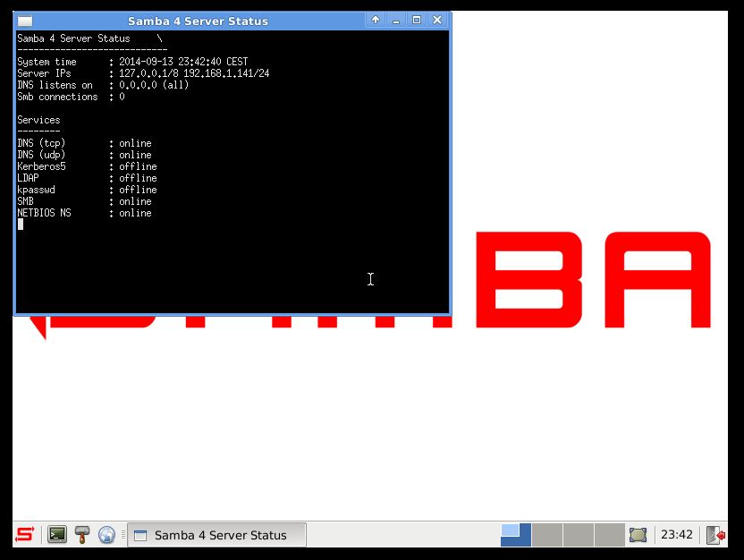Click the Services heading in the terminal

click(38, 120)
